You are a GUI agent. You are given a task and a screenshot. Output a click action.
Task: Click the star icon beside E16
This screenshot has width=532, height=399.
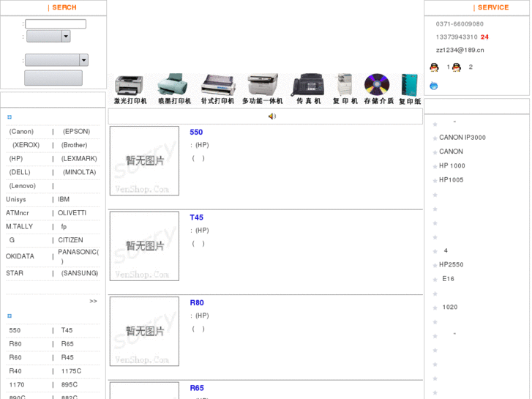coord(435,280)
